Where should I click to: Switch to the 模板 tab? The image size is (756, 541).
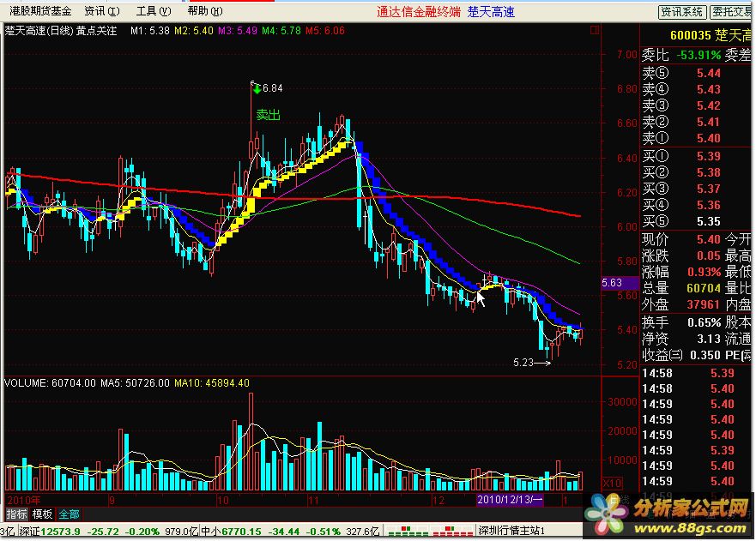(x=42, y=514)
